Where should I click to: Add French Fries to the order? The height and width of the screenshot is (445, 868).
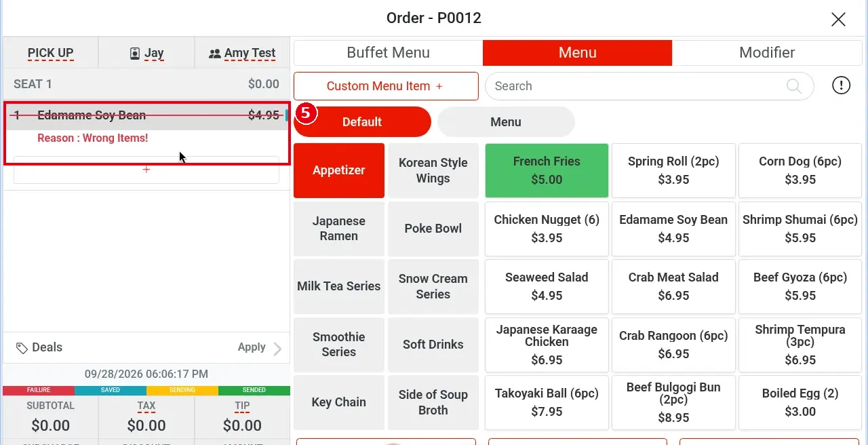point(547,170)
